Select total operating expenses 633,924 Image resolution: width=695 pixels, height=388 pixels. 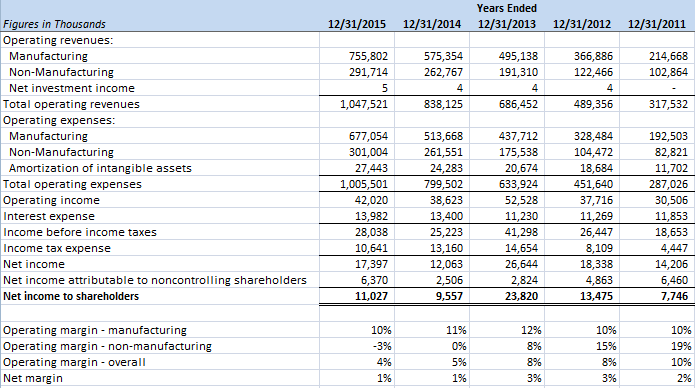(518, 184)
